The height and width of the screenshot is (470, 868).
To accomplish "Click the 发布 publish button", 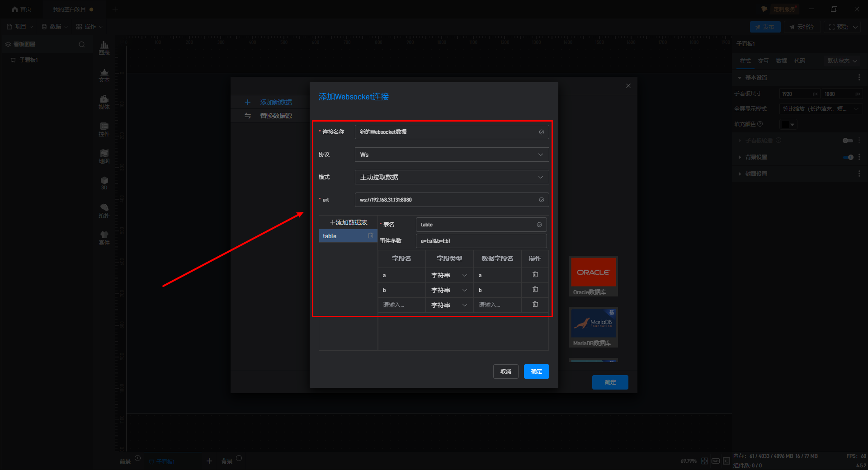I will pos(765,27).
